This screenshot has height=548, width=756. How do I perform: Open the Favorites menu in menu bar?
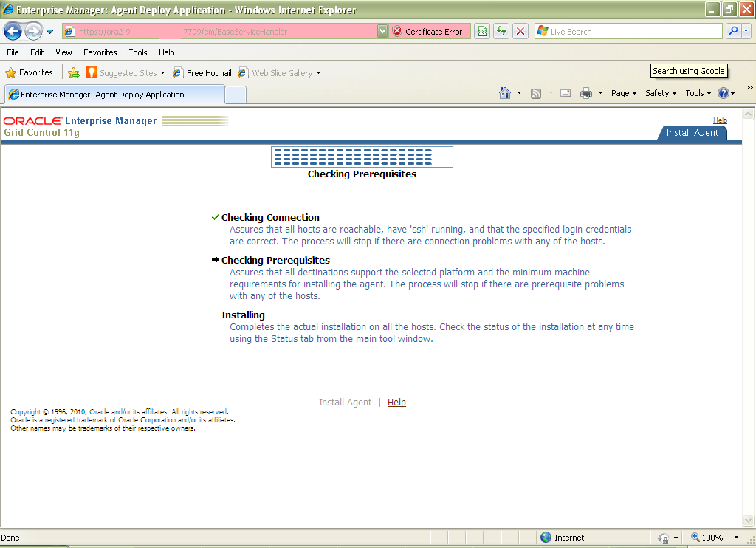(x=100, y=52)
